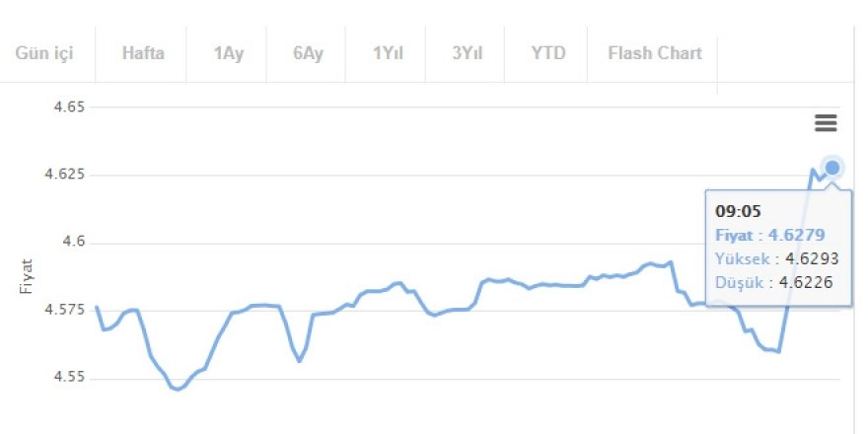Switch chart to 1Yıl range
The image size is (868, 434).
[x=388, y=53]
